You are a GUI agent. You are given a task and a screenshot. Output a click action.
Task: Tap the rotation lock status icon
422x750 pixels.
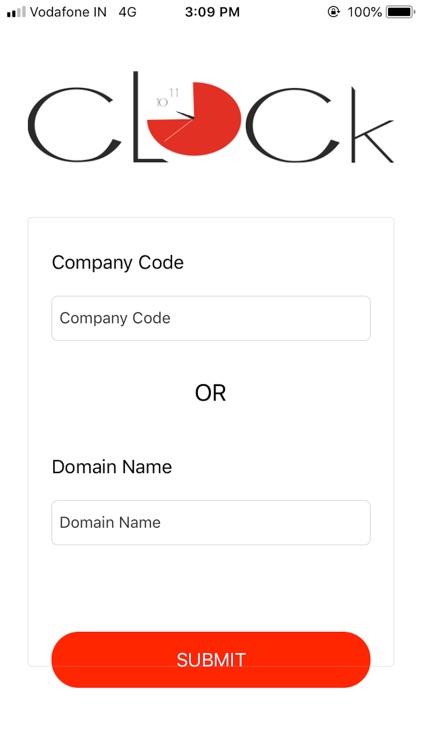[333, 12]
